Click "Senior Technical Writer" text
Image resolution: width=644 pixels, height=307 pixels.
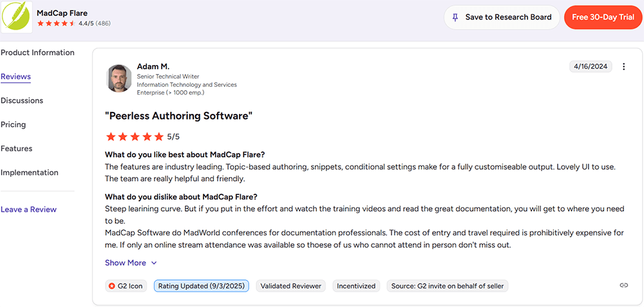(168, 77)
